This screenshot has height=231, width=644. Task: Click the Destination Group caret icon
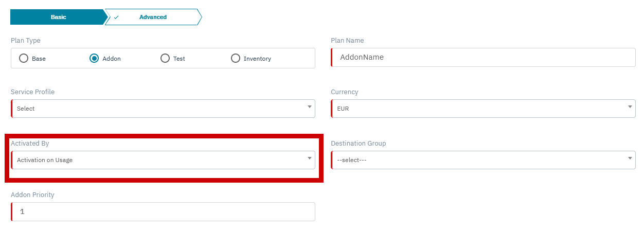(630, 158)
